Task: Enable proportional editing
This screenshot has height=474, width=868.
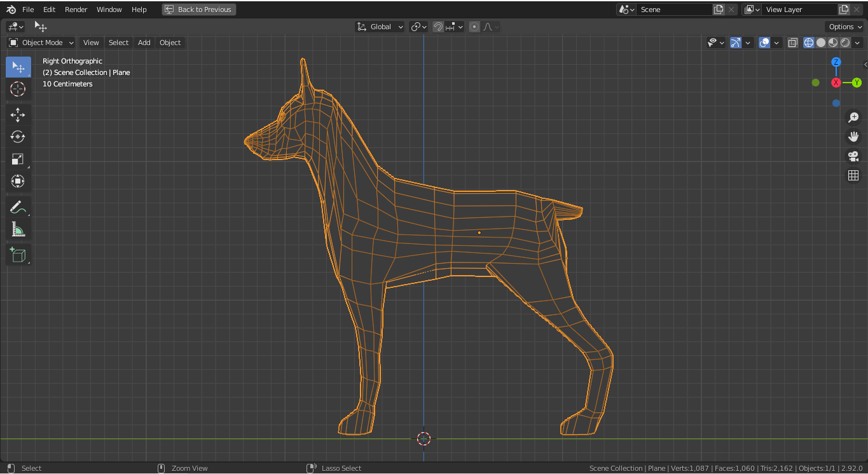Action: pos(474,27)
